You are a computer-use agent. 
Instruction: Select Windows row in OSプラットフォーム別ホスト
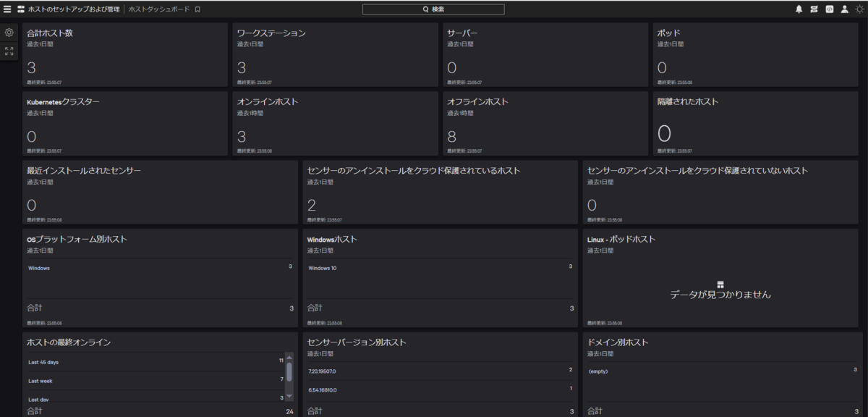click(161, 268)
